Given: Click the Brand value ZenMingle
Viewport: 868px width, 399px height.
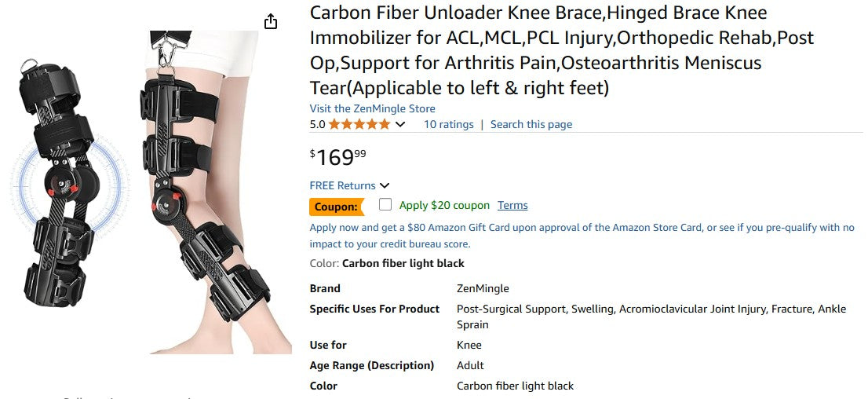Looking at the screenshot, I should [483, 288].
